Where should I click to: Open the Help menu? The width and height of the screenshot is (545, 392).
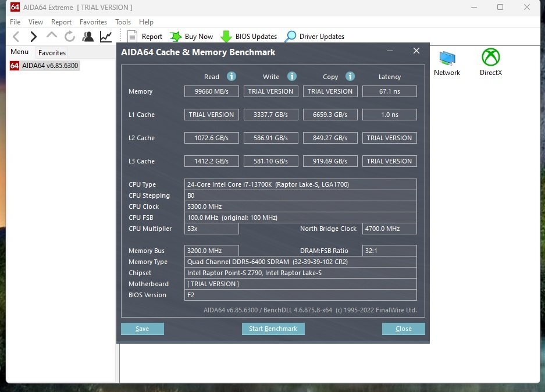pyautogui.click(x=146, y=22)
